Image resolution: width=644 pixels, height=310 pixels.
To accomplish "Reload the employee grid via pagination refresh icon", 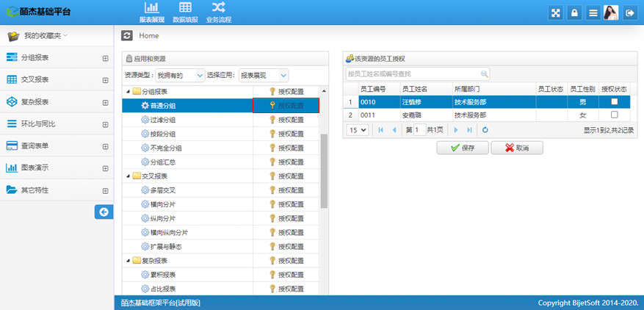I will coord(485,130).
